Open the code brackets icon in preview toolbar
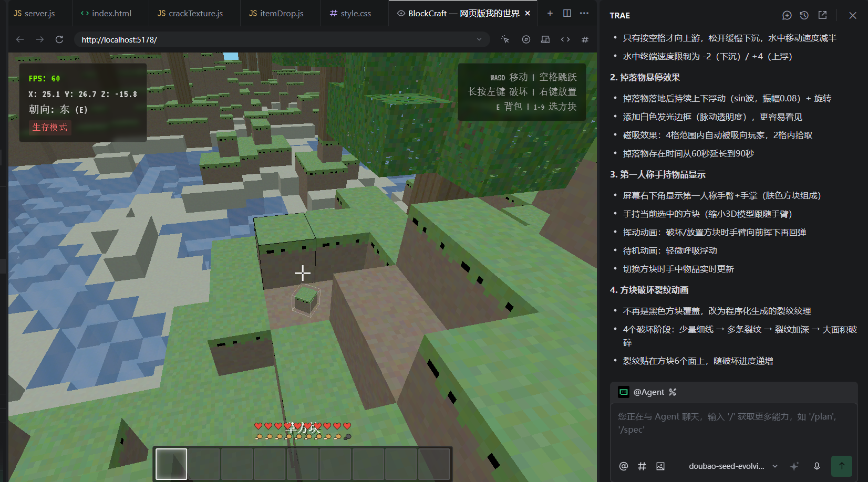This screenshot has width=868, height=482. click(565, 39)
